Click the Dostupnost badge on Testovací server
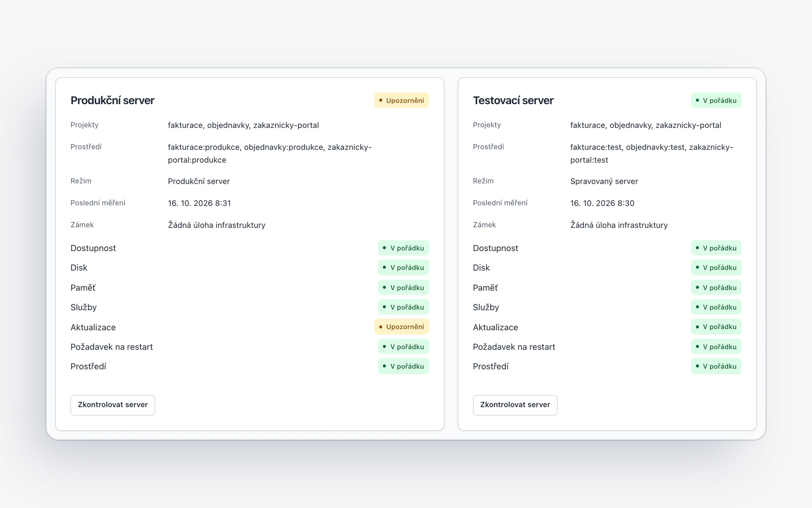Image resolution: width=812 pixels, height=508 pixels. 716,248
